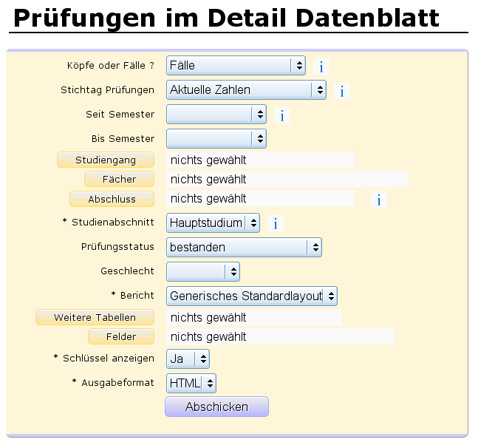478x448 pixels.
Task: Click the Geschlecht label
Action: click(x=127, y=271)
